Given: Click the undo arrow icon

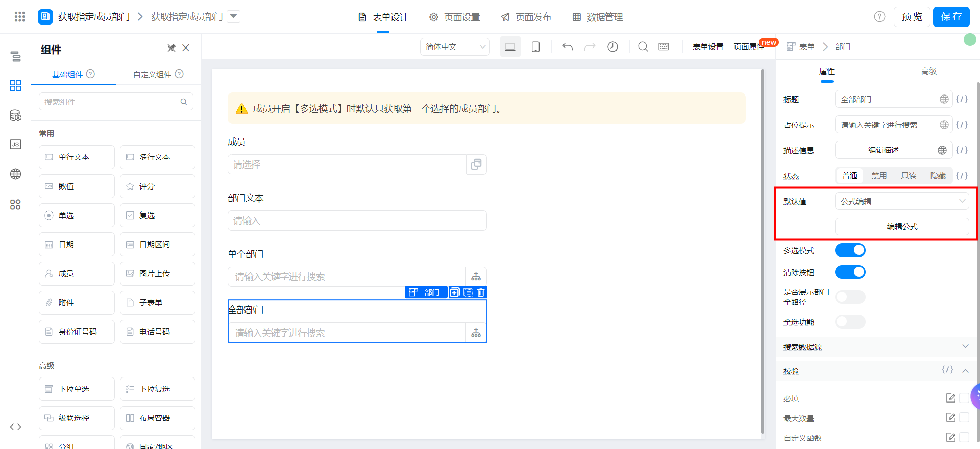Looking at the screenshot, I should click(x=568, y=46).
